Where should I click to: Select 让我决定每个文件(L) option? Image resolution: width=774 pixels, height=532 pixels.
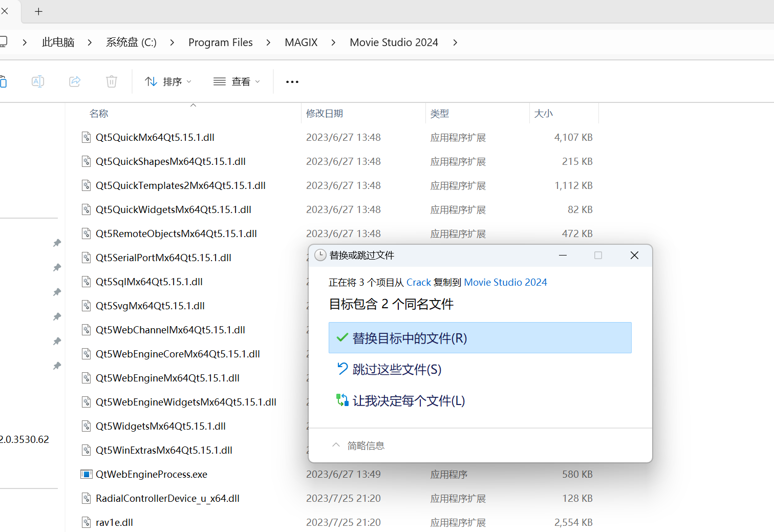point(408,400)
